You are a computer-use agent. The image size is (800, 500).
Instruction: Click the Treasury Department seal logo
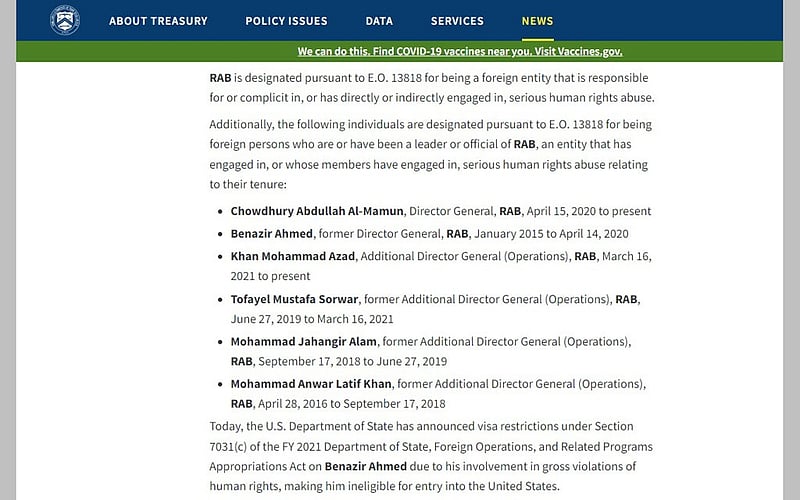(65, 20)
